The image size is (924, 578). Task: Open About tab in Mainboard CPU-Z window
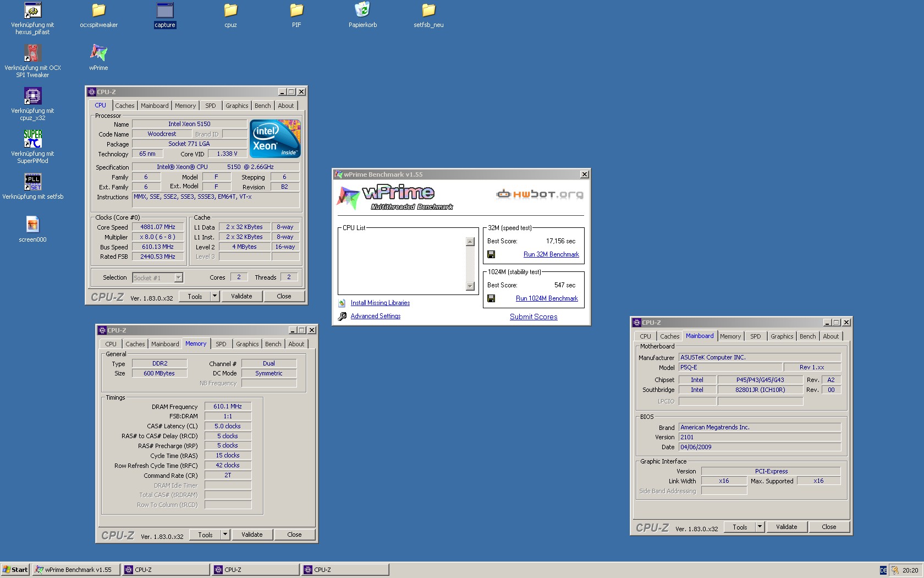tap(831, 336)
